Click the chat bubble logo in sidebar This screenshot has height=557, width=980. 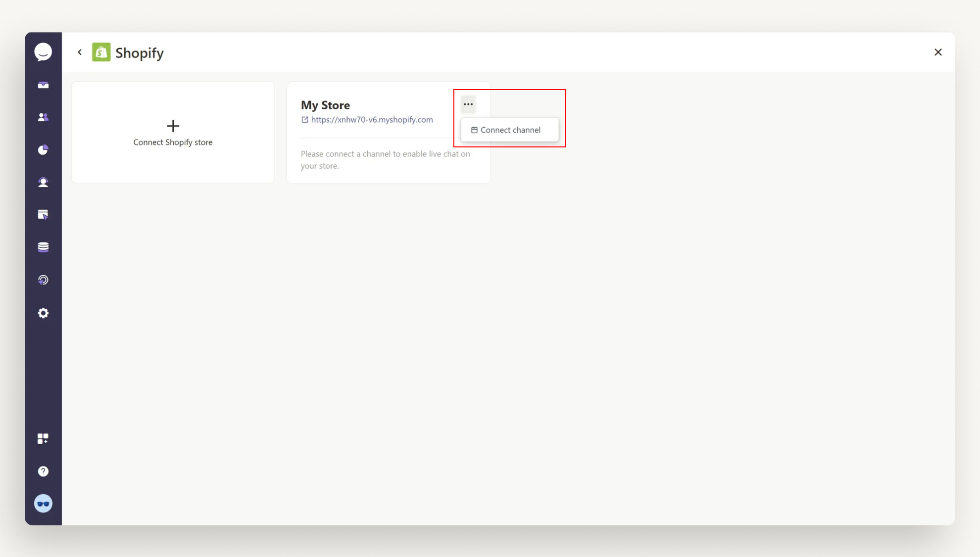[x=43, y=52]
